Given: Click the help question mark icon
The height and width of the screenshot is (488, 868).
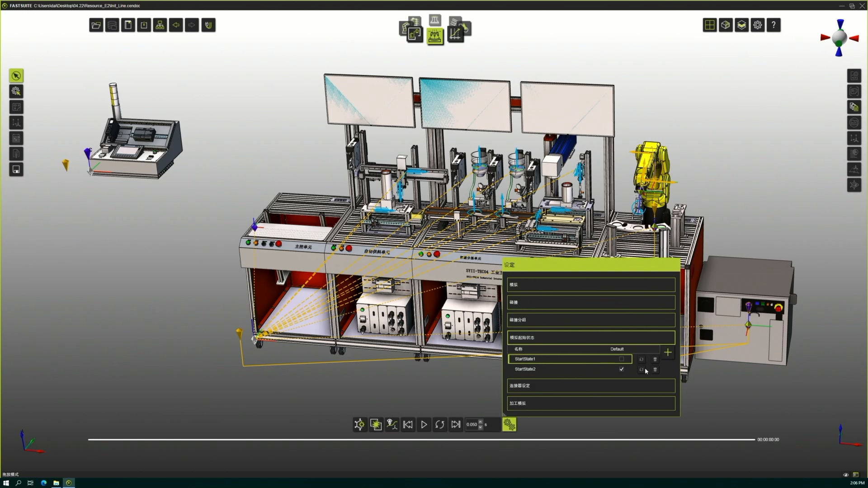Looking at the screenshot, I should coord(774,25).
